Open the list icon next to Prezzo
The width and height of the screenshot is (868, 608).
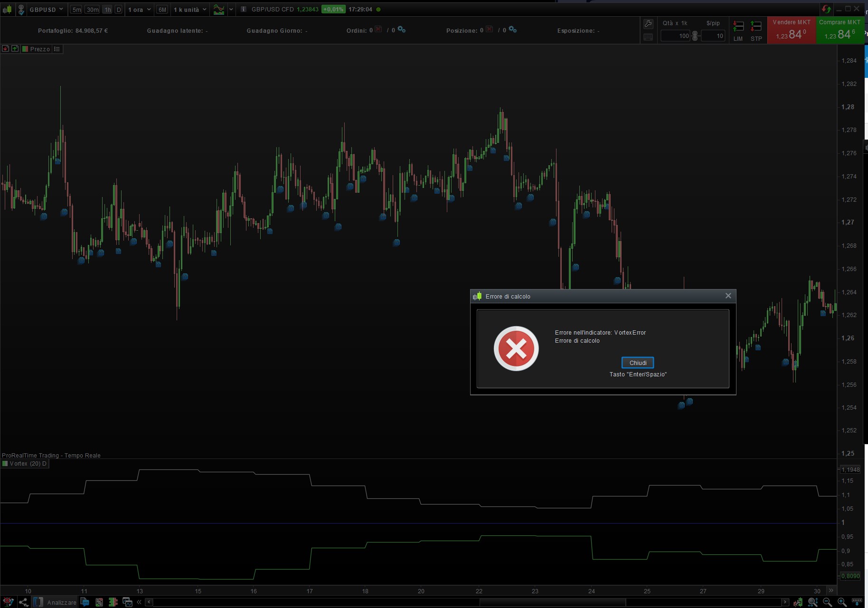57,49
